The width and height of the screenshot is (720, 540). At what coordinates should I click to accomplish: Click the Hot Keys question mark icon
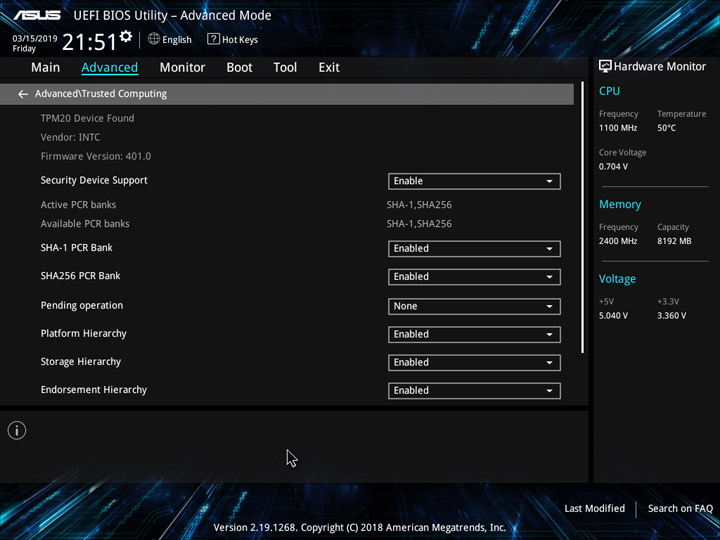tap(213, 39)
